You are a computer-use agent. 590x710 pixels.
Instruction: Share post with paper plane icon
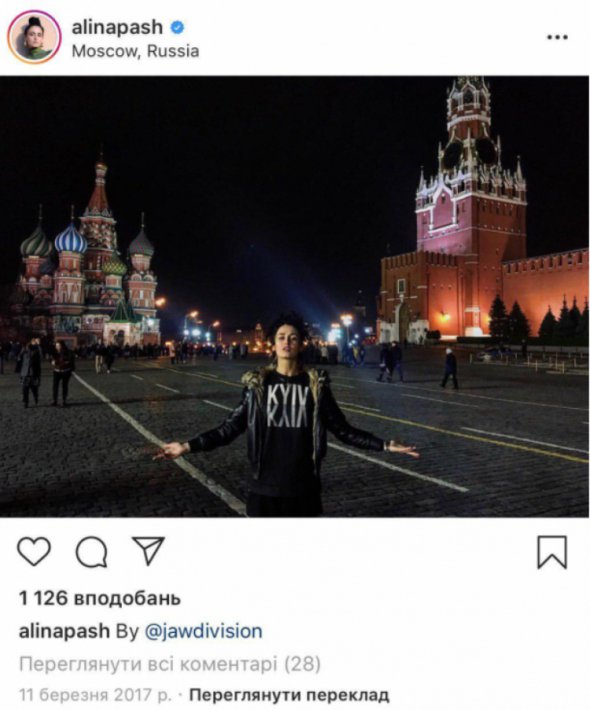(x=148, y=551)
